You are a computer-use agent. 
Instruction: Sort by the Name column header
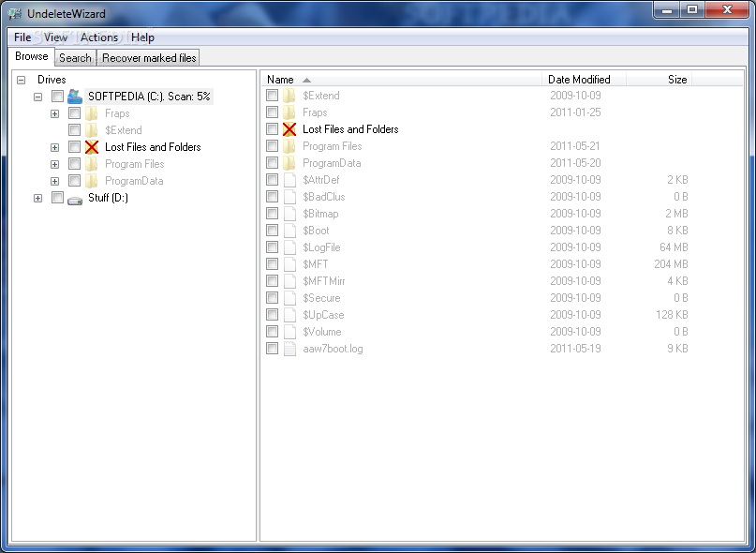[x=401, y=80]
